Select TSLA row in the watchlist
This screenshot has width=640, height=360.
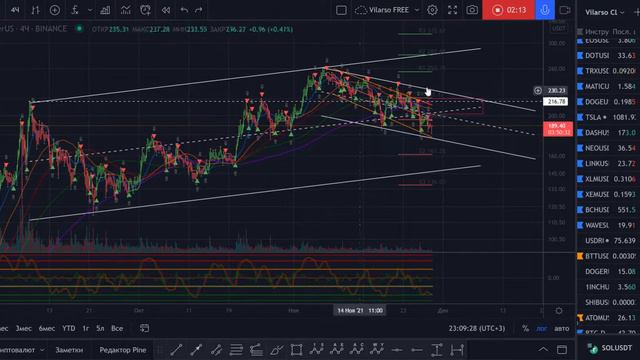click(x=608, y=117)
